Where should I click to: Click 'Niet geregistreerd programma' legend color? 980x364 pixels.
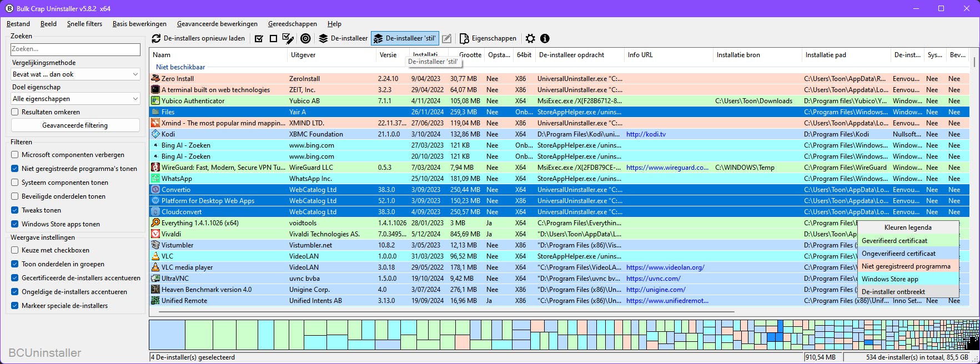click(906, 266)
